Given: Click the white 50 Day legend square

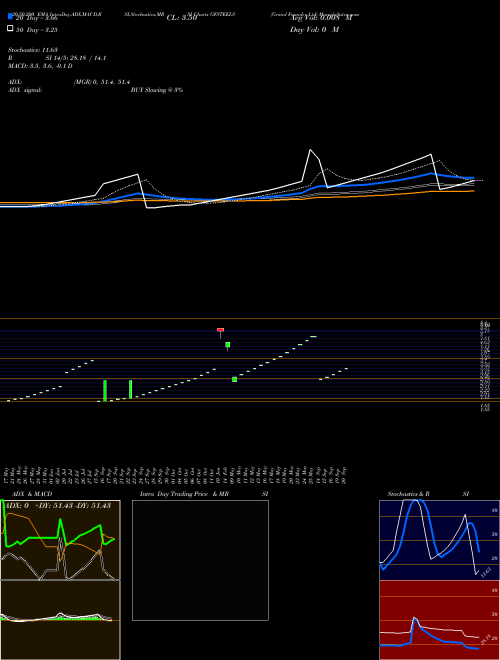Looking at the screenshot, I should point(11,29).
